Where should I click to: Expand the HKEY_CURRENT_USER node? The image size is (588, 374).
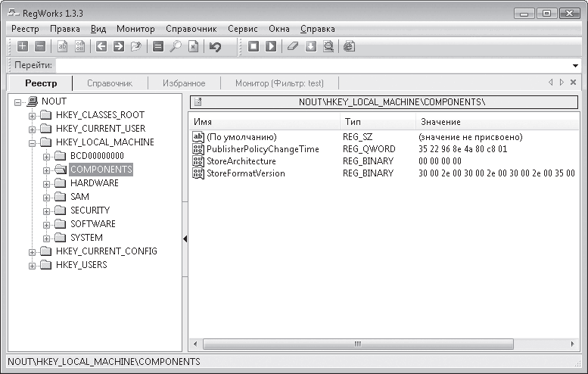pos(33,129)
